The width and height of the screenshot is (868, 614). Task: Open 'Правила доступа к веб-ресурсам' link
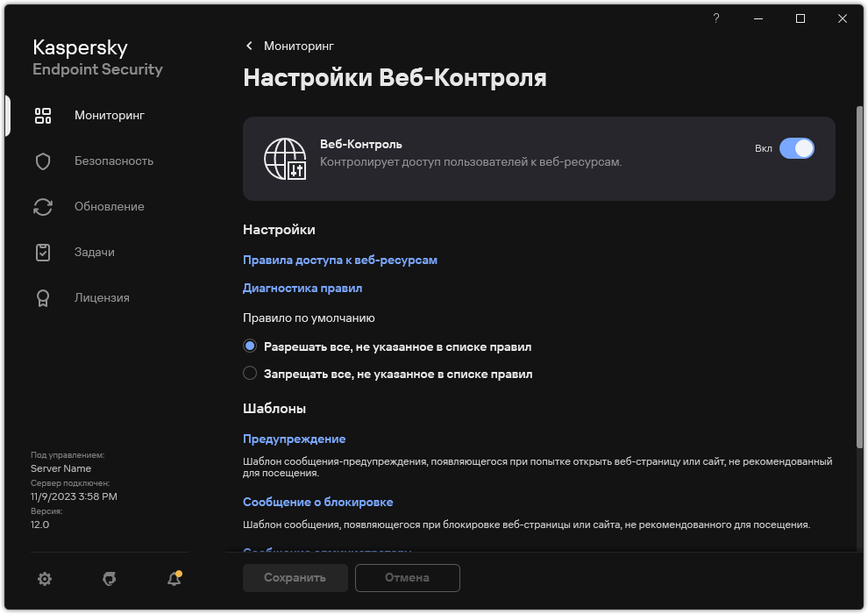pos(339,261)
